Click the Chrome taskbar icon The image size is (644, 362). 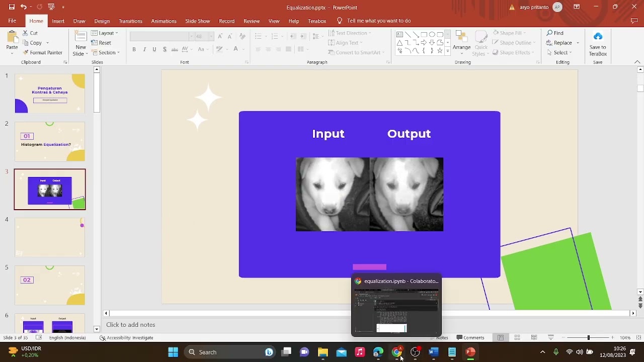coord(397,352)
